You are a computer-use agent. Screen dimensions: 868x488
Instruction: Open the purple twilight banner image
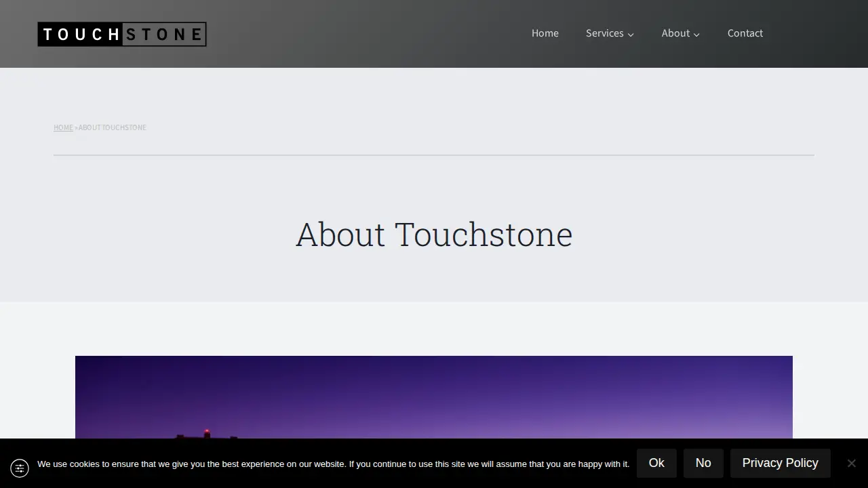click(434, 397)
